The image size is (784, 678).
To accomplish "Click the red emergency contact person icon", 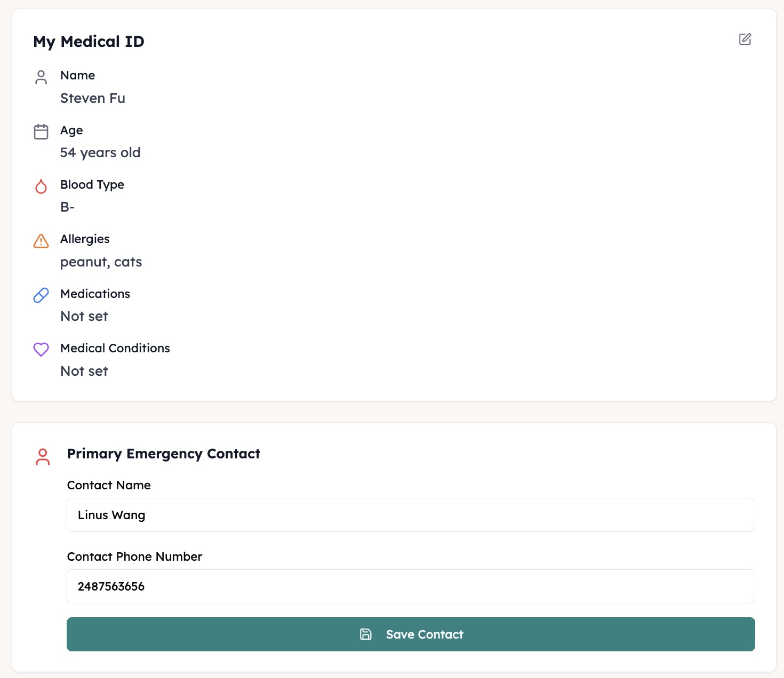I will click(43, 457).
